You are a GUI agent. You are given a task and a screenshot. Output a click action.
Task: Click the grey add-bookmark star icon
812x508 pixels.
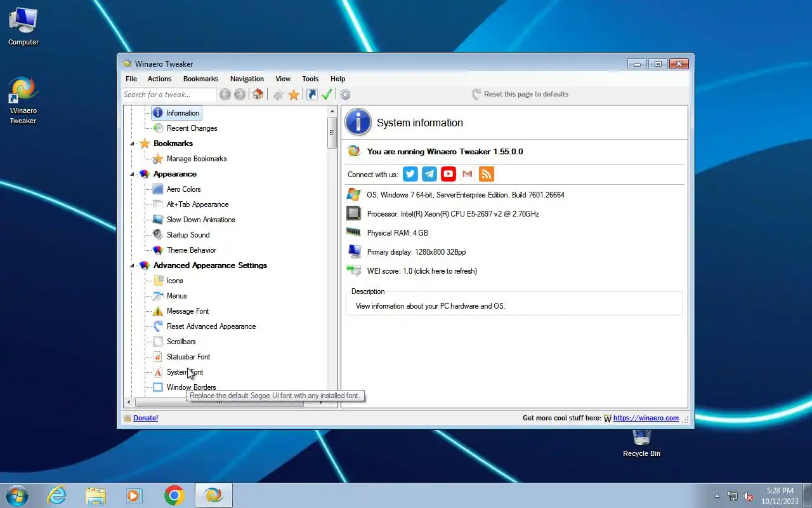[278, 95]
